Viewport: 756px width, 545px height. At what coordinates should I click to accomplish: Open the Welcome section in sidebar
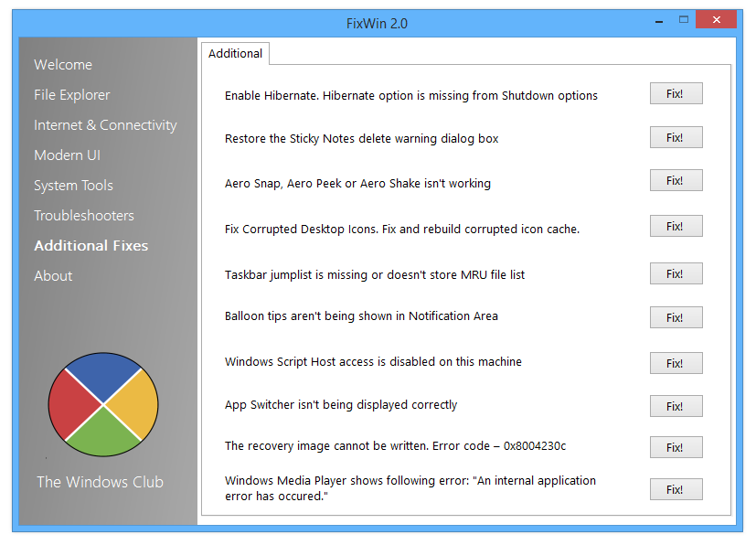coord(63,65)
